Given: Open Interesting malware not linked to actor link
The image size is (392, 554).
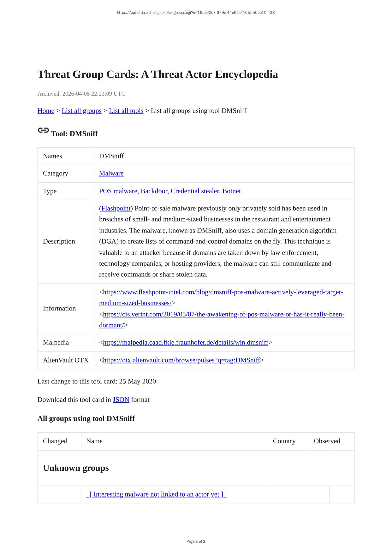Looking at the screenshot, I should coord(156,494).
